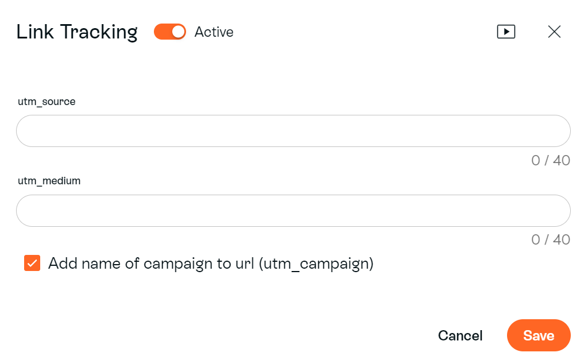
Task: Dismiss the dialog via Cancel text
Action: pyautogui.click(x=460, y=335)
